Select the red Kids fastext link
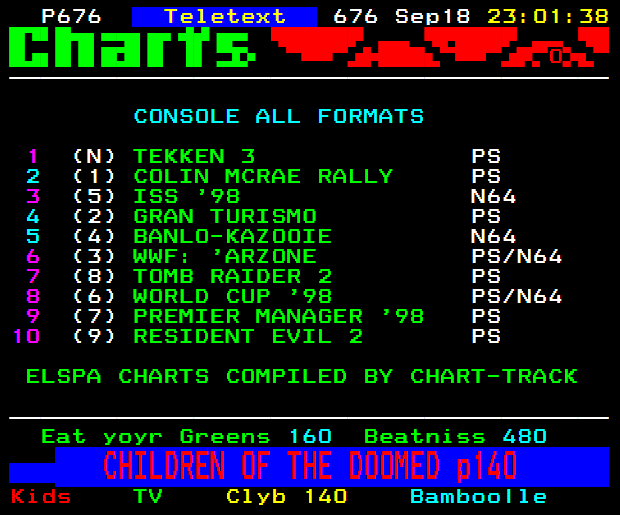 (41, 496)
